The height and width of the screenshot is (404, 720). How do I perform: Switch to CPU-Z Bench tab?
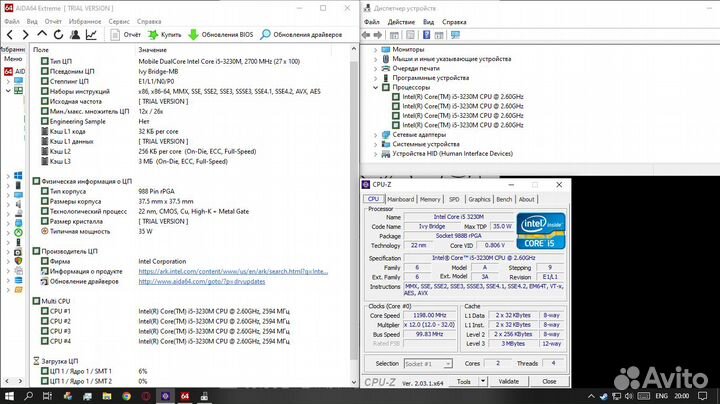[x=504, y=199]
